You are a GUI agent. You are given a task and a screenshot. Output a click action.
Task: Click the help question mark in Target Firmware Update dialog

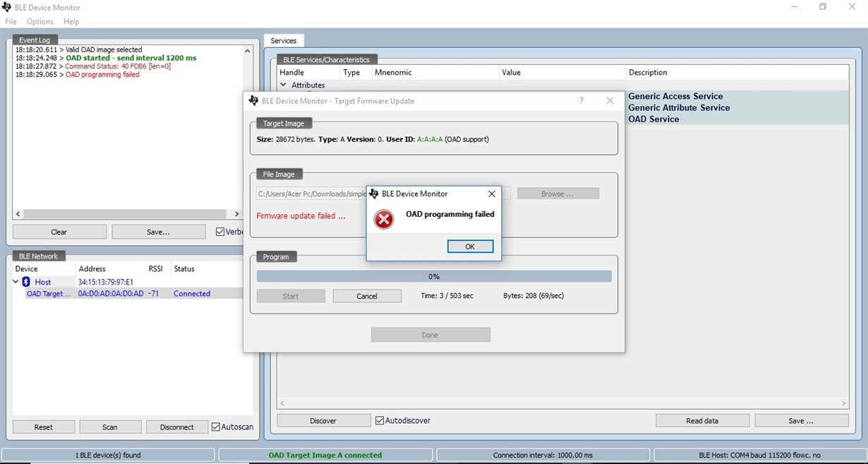581,101
